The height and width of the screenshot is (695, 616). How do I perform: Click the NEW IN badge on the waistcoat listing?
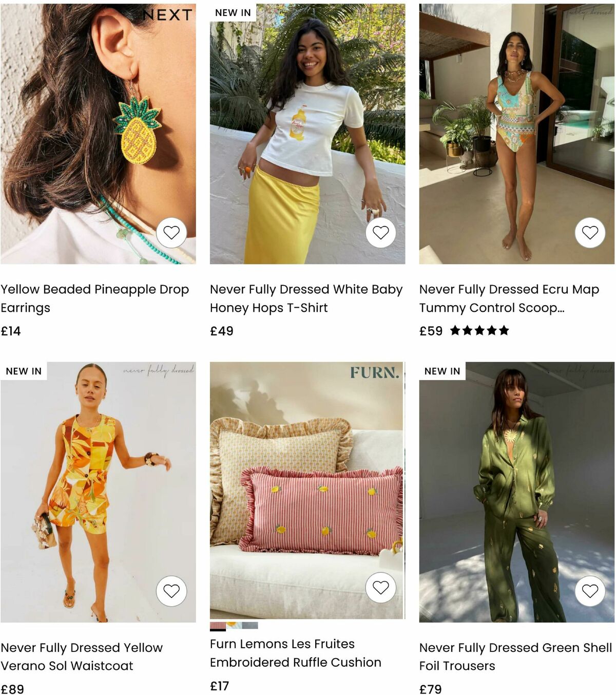24,370
